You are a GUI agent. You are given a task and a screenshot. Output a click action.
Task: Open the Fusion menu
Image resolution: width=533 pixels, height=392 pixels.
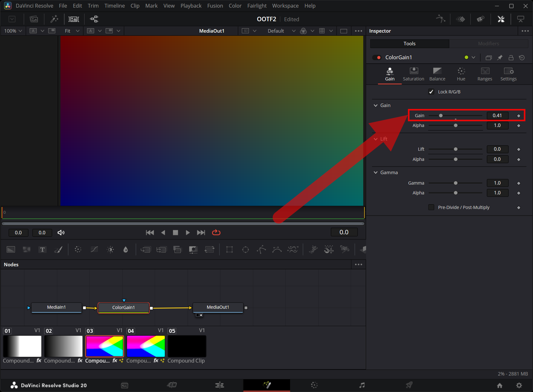(215, 6)
